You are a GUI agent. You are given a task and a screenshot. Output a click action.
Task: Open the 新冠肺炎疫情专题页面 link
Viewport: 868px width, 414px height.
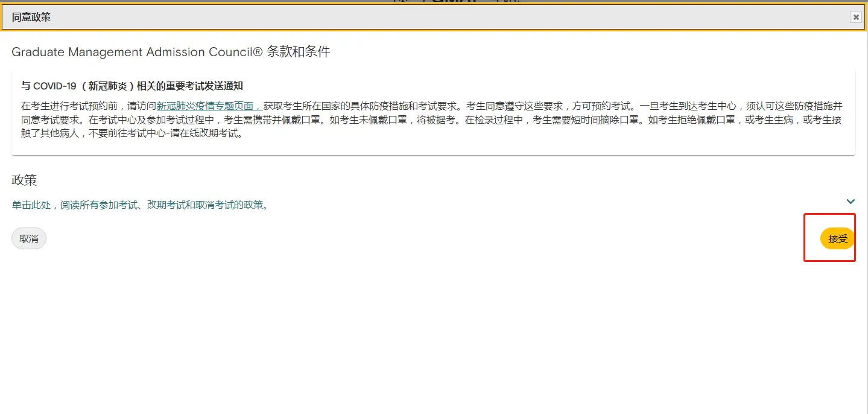point(209,105)
